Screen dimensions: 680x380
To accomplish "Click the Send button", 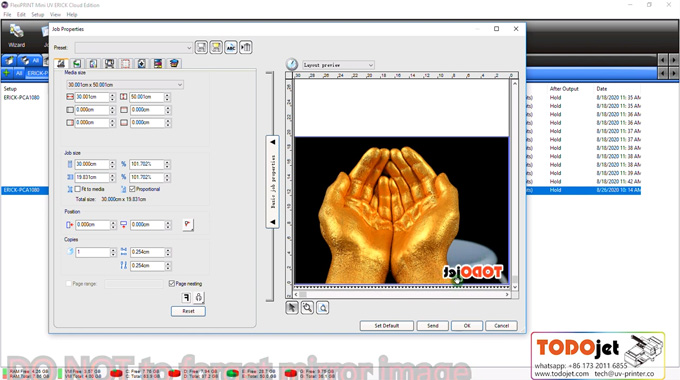I will click(433, 326).
